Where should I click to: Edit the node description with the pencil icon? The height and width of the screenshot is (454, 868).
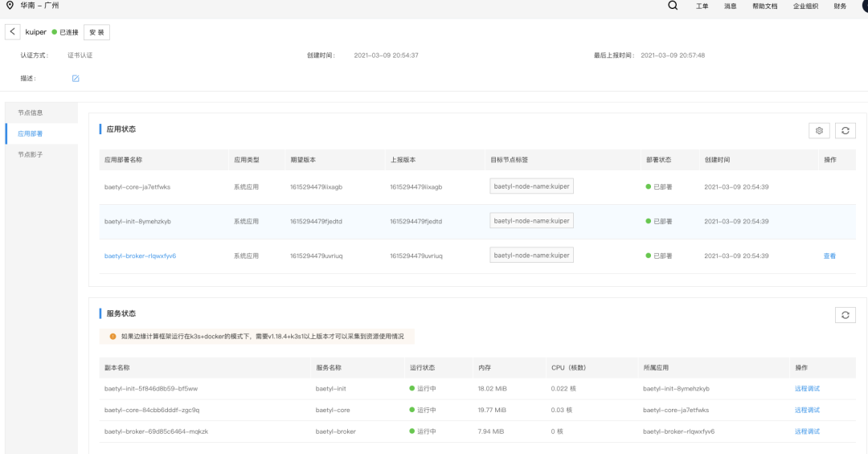tap(76, 79)
